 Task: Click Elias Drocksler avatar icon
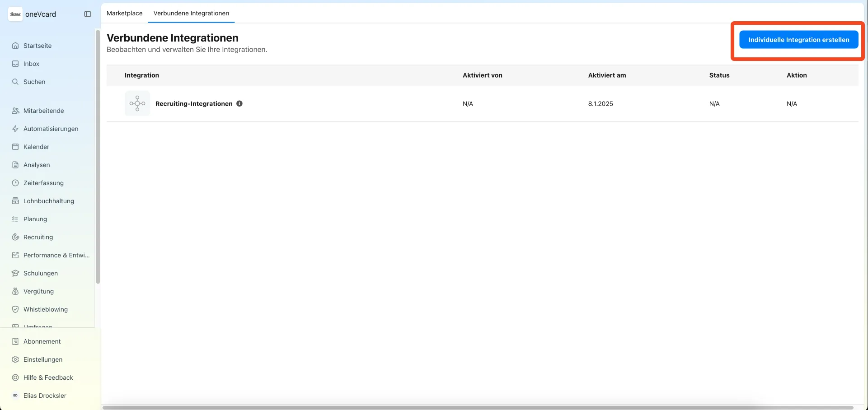pos(15,396)
